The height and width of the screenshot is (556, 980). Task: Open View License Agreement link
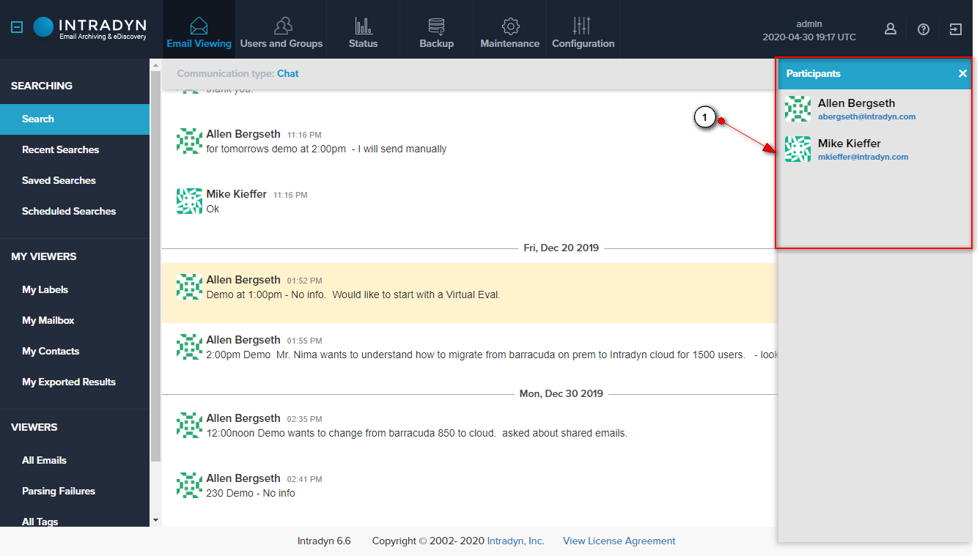(619, 541)
